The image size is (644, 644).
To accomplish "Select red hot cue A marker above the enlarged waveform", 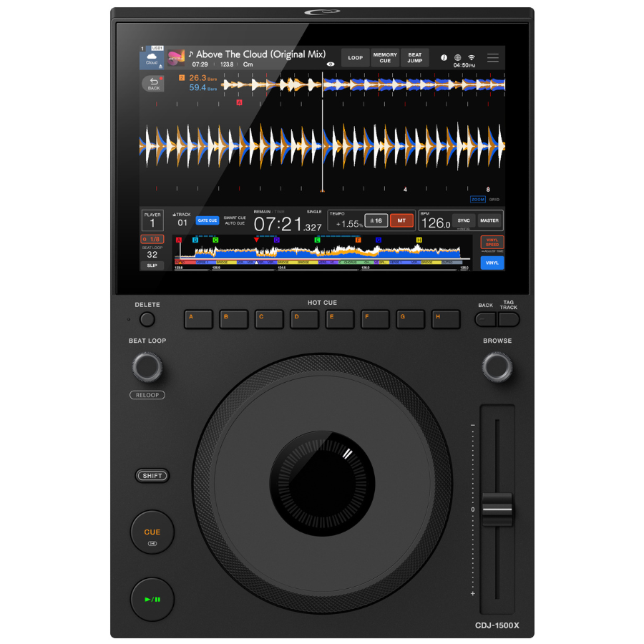I will pyautogui.click(x=239, y=102).
